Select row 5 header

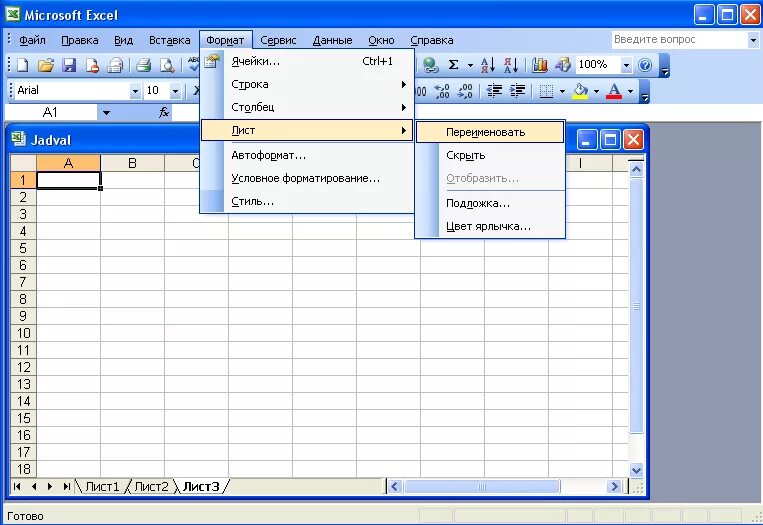pyautogui.click(x=23, y=248)
